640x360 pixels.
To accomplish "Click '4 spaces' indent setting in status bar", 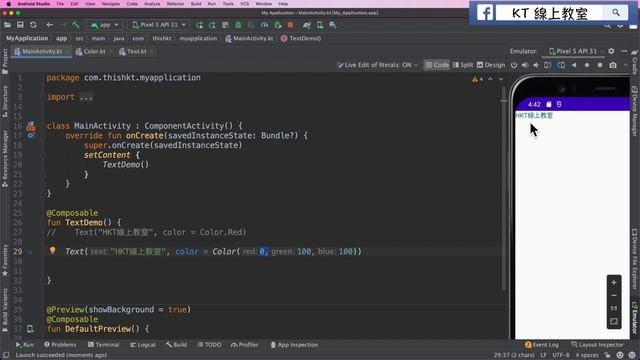I will (x=587, y=355).
